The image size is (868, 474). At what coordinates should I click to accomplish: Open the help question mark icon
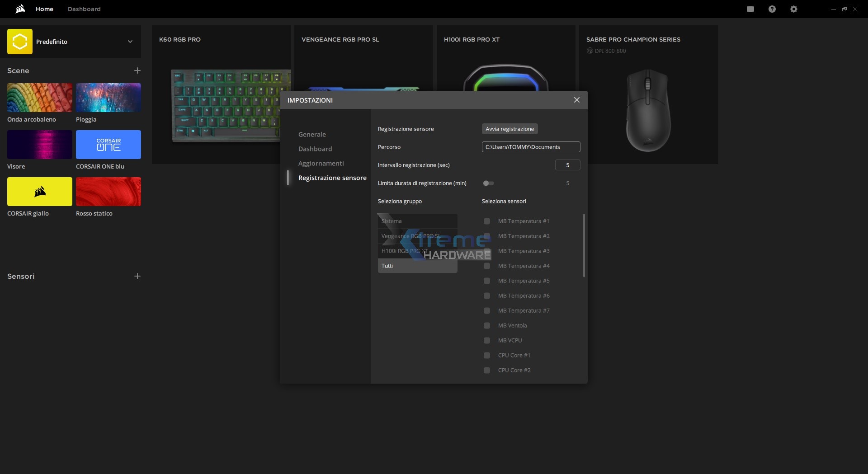(x=772, y=9)
